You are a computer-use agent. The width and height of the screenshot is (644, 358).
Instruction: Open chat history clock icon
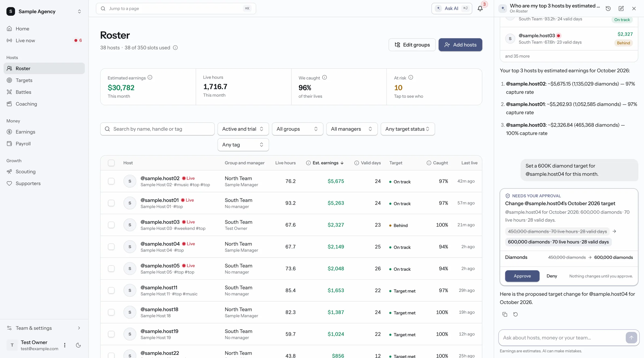[608, 9]
